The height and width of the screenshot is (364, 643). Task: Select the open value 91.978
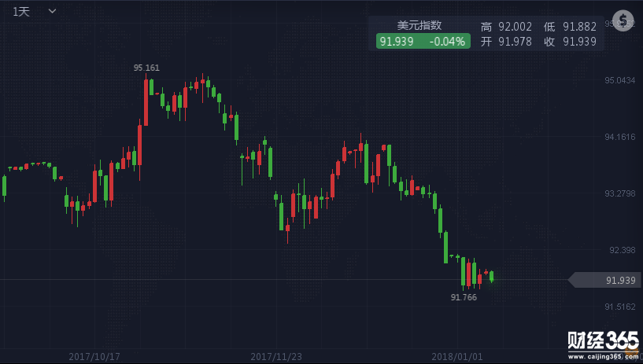(x=515, y=42)
